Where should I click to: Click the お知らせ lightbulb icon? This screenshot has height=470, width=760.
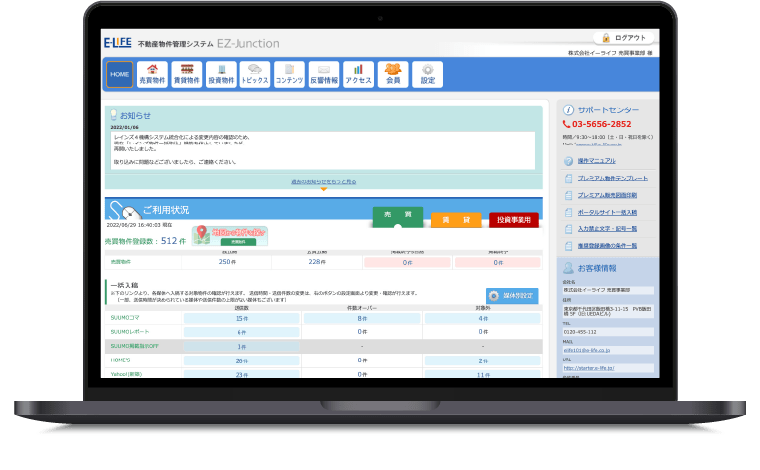point(113,115)
